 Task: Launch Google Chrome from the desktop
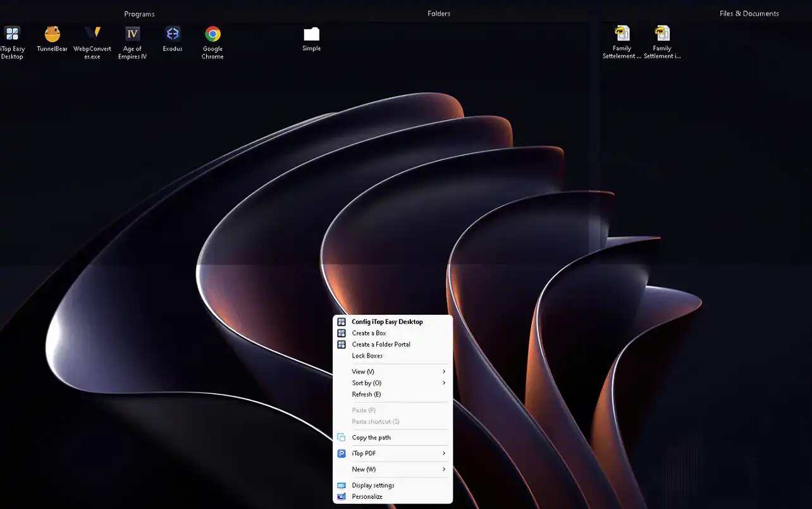[212, 34]
